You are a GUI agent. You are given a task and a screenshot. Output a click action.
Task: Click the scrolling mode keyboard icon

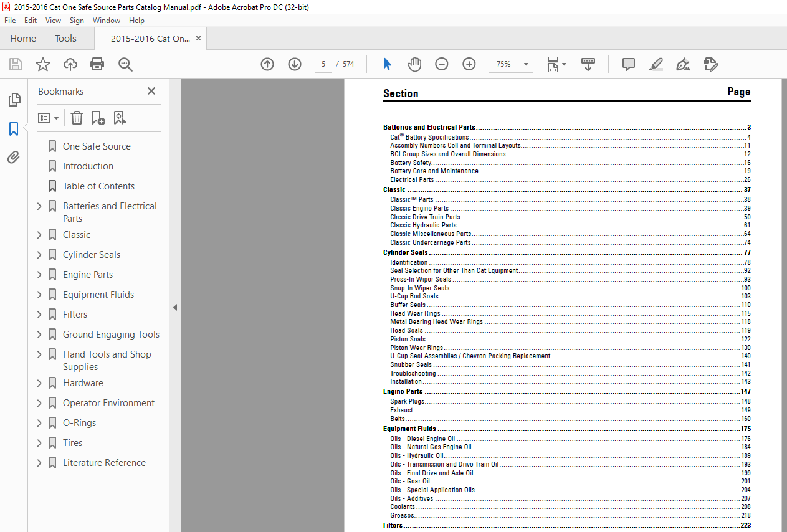click(x=588, y=64)
